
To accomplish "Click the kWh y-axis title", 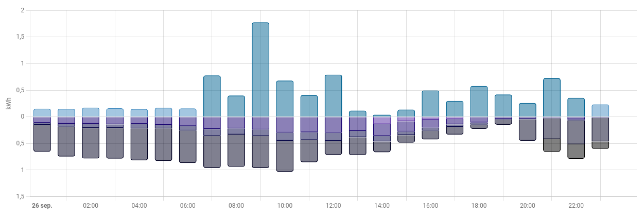I will click(x=8, y=104).
